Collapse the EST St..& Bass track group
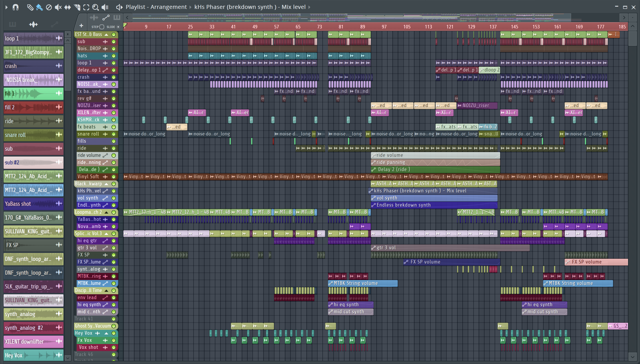The width and height of the screenshot is (640, 364). [106, 34]
